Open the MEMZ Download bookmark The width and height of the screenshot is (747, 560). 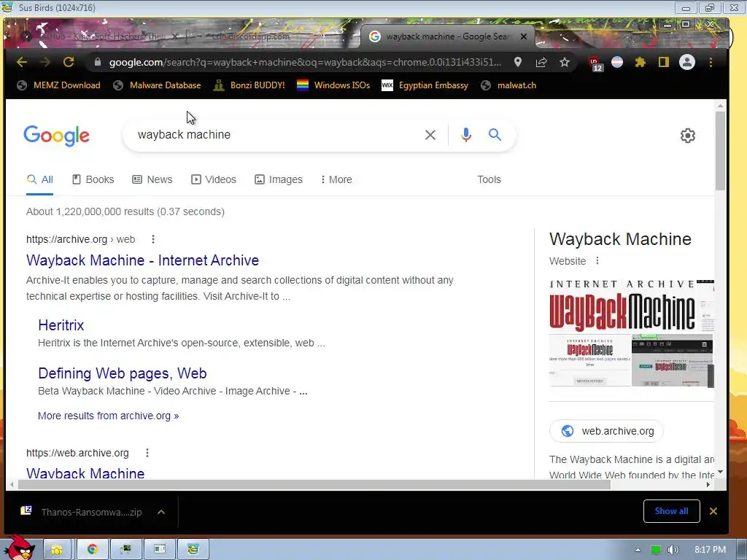point(58,85)
